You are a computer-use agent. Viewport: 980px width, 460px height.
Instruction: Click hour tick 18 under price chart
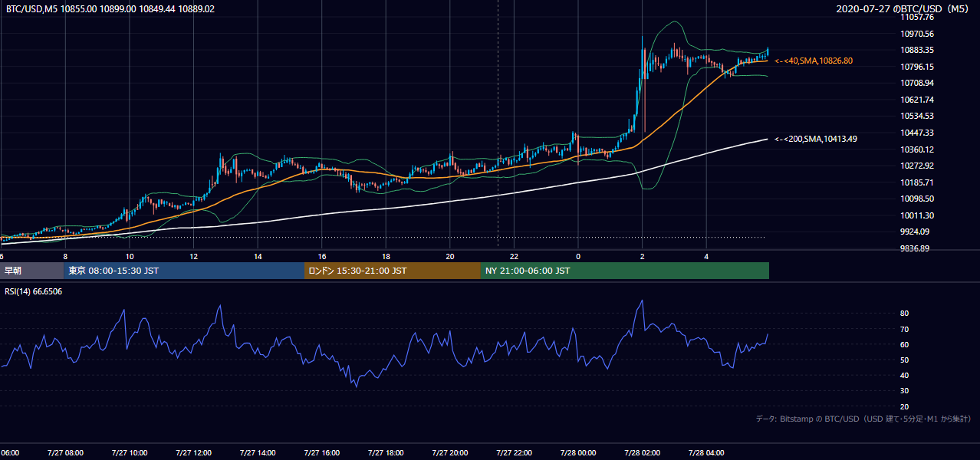pyautogui.click(x=386, y=256)
